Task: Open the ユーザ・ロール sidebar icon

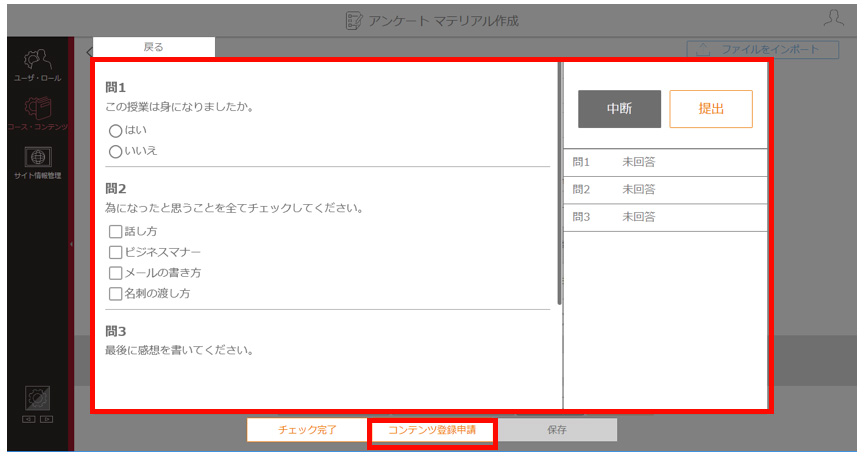Action: (x=37, y=60)
